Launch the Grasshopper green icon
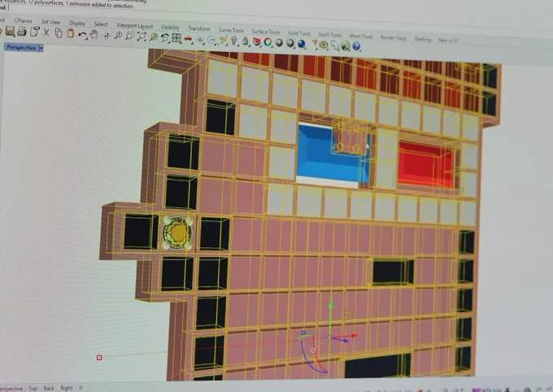 coord(346,46)
